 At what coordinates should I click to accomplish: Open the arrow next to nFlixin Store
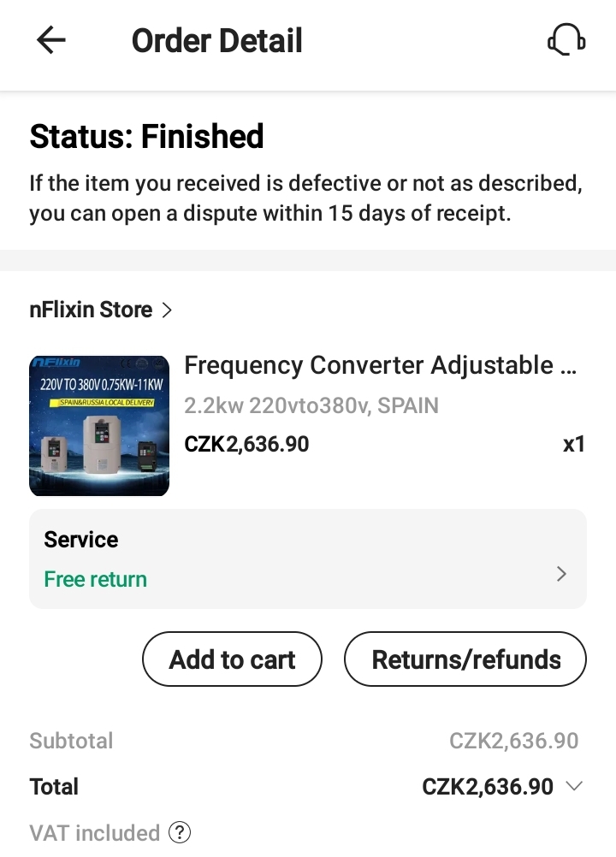pyautogui.click(x=168, y=310)
